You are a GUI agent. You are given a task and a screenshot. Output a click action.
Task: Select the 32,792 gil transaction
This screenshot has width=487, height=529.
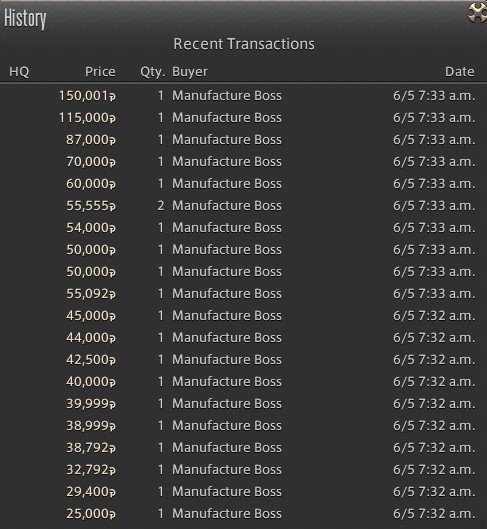(x=244, y=469)
